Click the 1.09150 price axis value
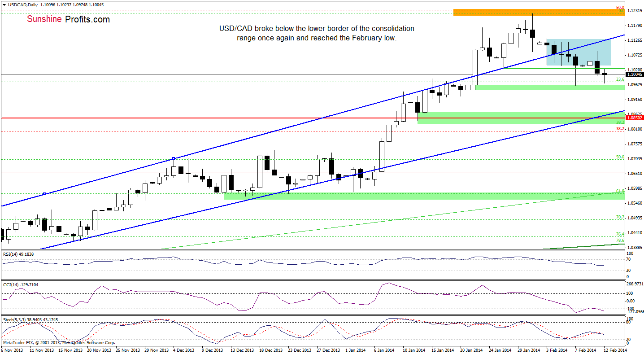This screenshot has width=644, height=354. pos(635,100)
